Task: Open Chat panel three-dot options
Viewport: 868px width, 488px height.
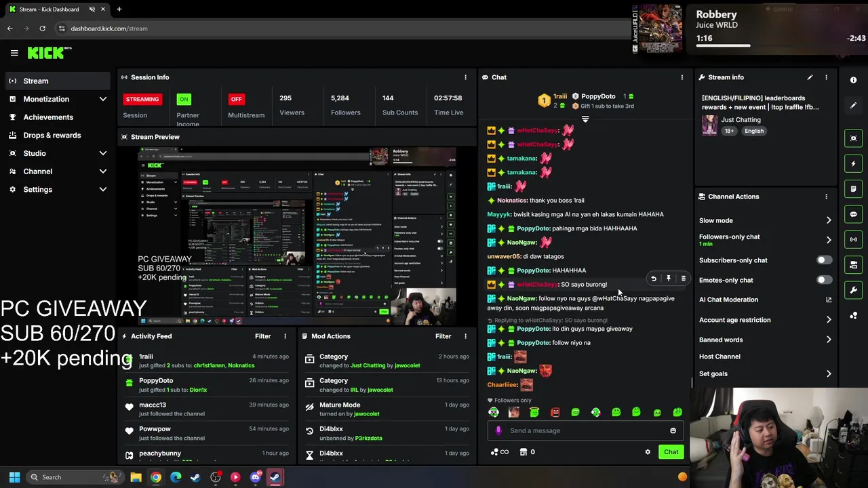Action: [682, 77]
